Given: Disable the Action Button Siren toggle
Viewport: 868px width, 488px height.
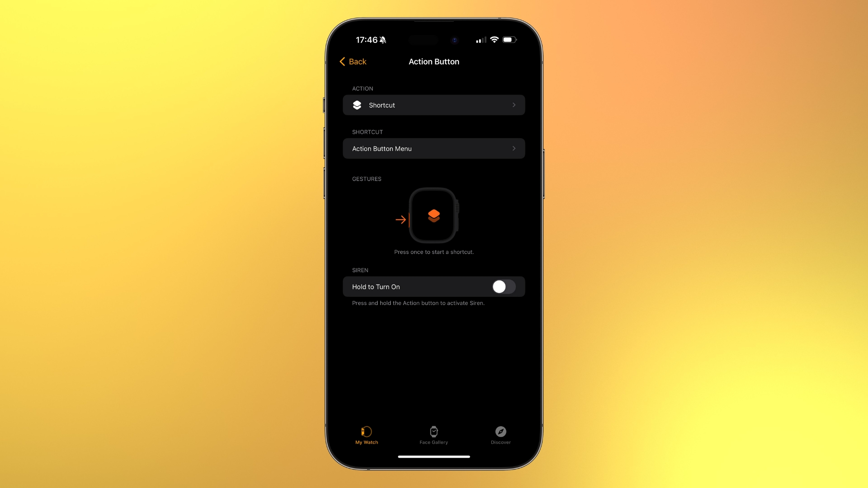Looking at the screenshot, I should [505, 286].
